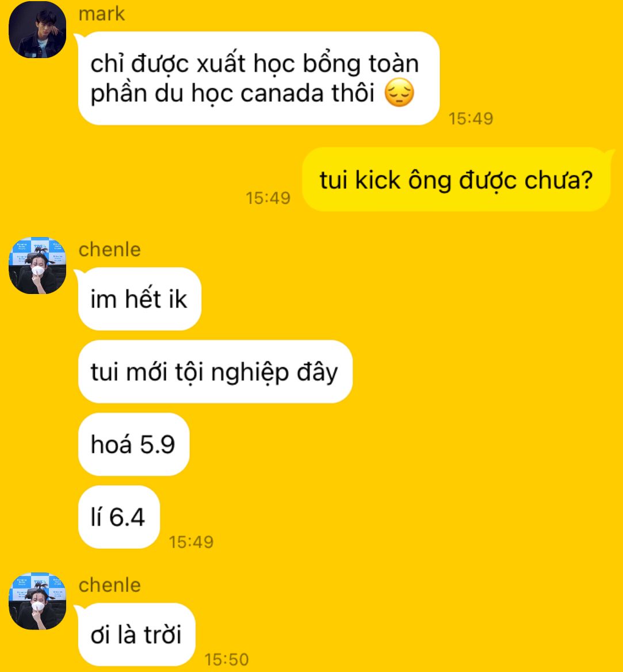Click the 15:49 timestamp next to mark's message
Viewport: 623px width, 672px height.
point(471,119)
